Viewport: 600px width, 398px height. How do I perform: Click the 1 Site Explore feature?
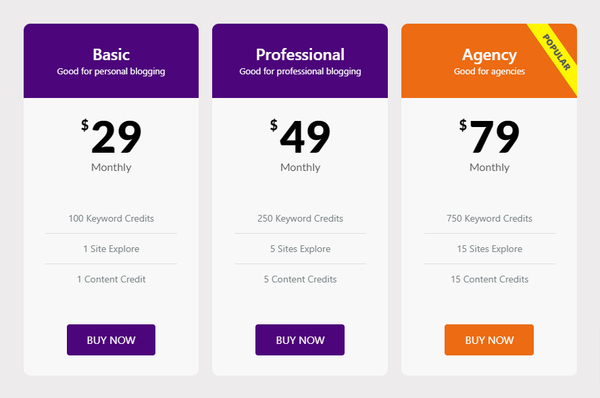point(111,249)
